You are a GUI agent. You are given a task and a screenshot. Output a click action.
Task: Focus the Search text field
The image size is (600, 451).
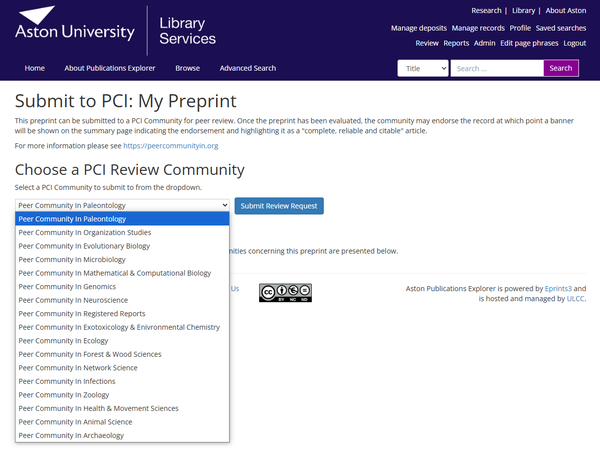497,68
